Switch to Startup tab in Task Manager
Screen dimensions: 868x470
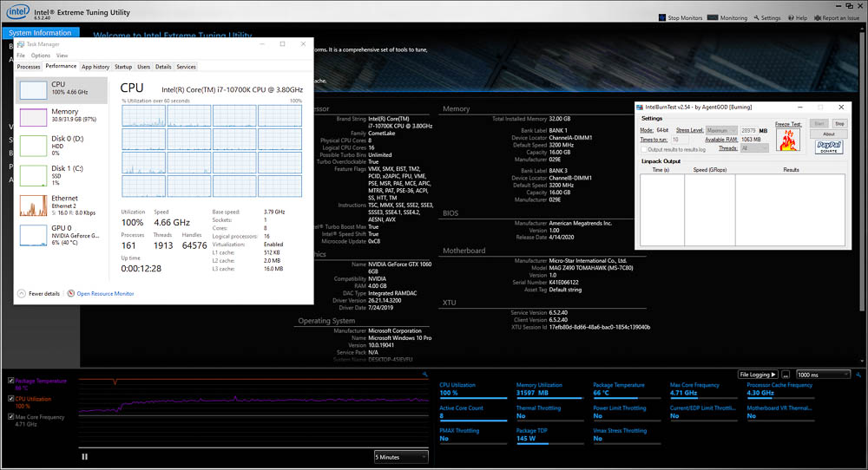coord(123,67)
